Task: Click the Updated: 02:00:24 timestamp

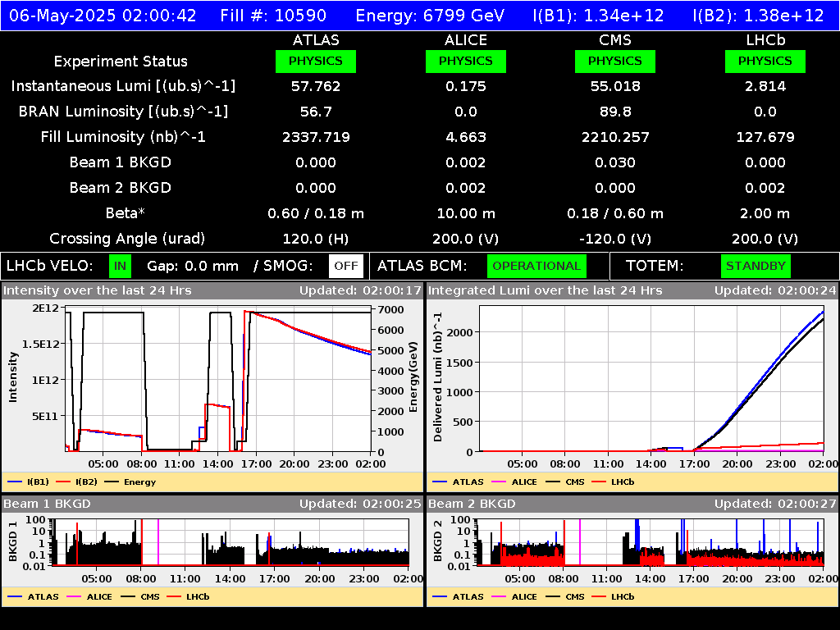Action: pos(775,290)
